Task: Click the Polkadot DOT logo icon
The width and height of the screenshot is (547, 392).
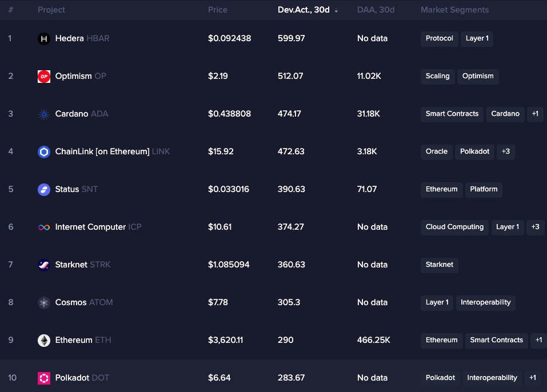Action: click(44, 378)
